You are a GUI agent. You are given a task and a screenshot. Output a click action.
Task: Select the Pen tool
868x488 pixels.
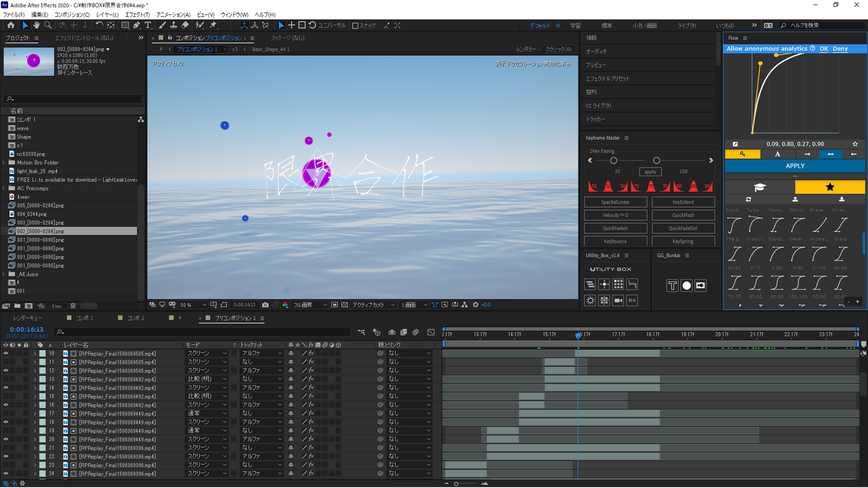click(x=136, y=25)
